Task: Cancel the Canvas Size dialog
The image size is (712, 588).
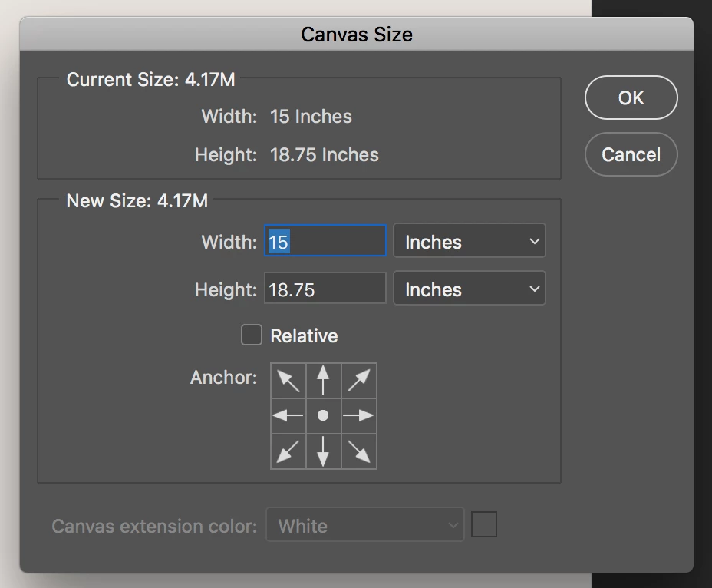Action: [631, 154]
